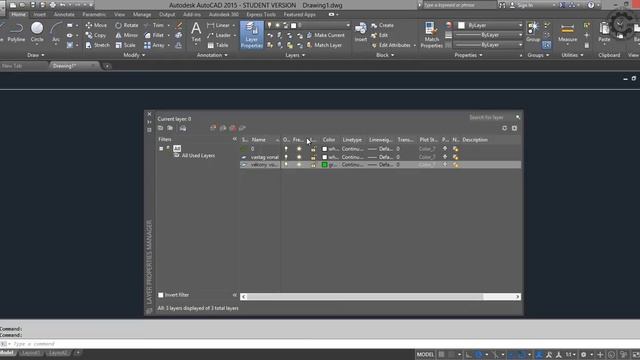Toggle on/off bulb for 'vastag vonal' layer

(286, 157)
